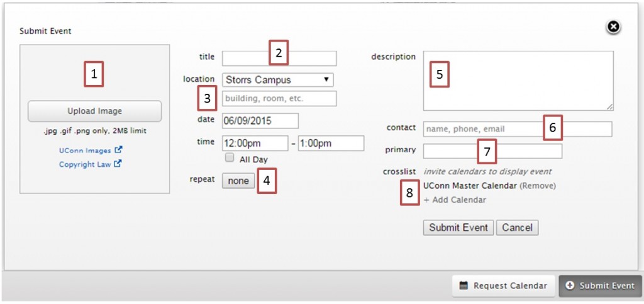
Task: Click the building, room, etc. field
Action: (x=279, y=99)
